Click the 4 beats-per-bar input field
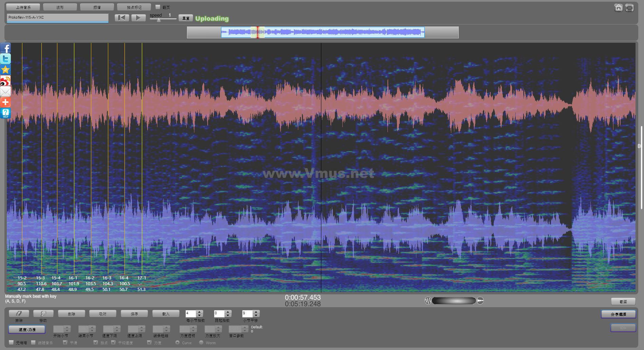Image resolution: width=644 pixels, height=350 pixels. 191,314
